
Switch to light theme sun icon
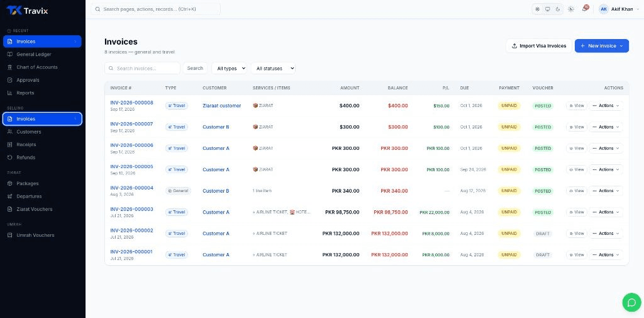point(537,9)
